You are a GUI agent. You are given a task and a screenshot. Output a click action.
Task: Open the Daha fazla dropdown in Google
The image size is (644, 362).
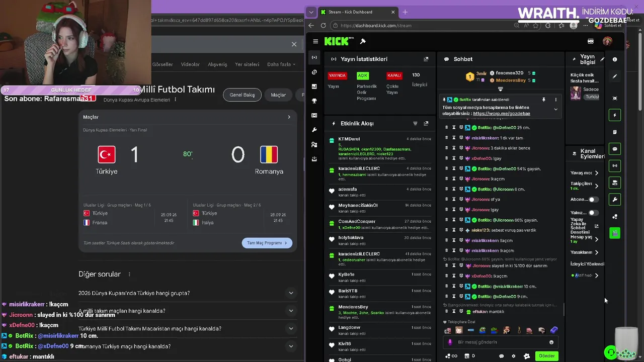pyautogui.click(x=282, y=64)
